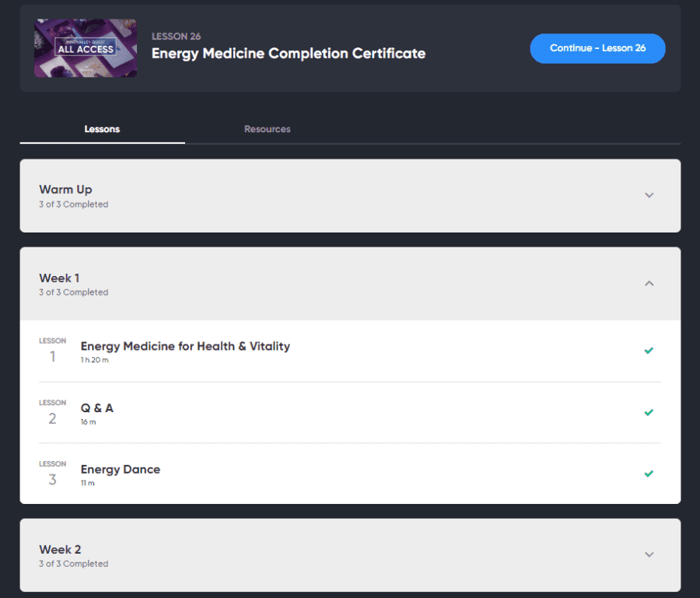Click the completed checkmark beside Energy Dance
The image size is (700, 598).
pyautogui.click(x=649, y=474)
